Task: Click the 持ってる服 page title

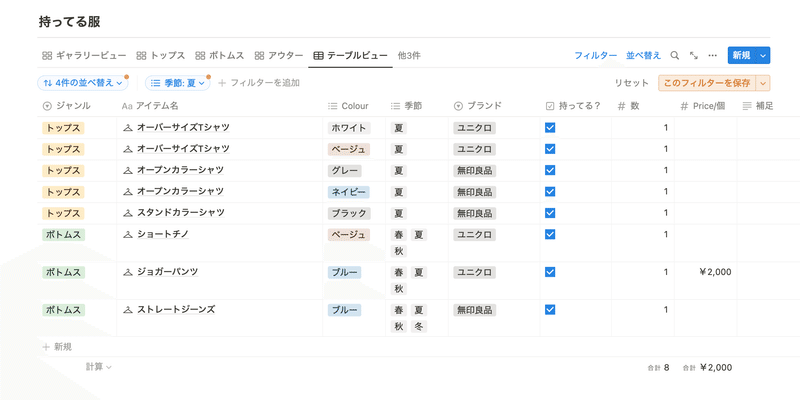Action: click(x=69, y=21)
